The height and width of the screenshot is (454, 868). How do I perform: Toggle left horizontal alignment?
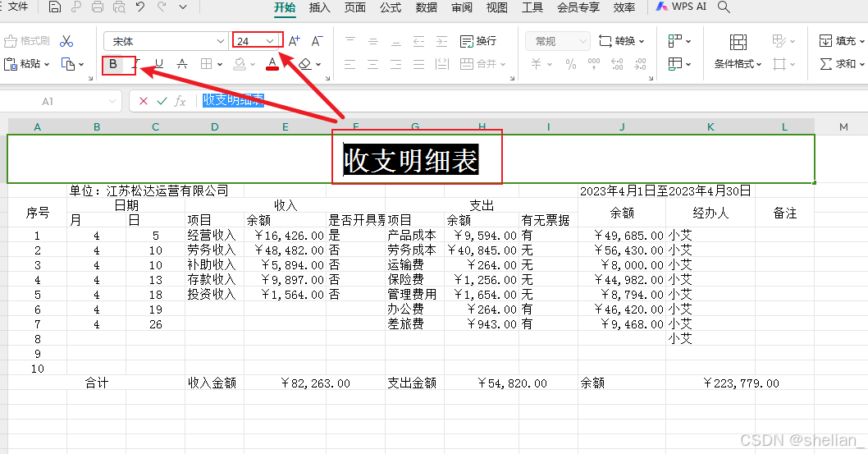(349, 64)
